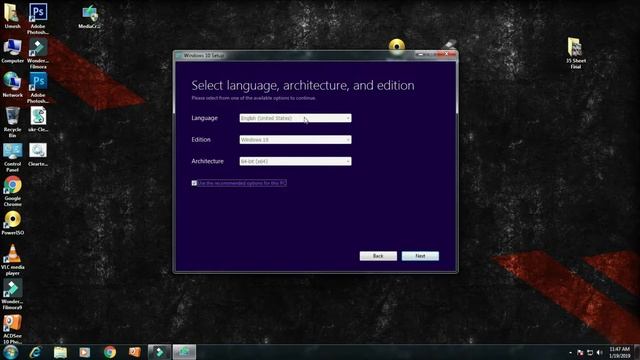Open the Network desktop icon

(x=12, y=85)
